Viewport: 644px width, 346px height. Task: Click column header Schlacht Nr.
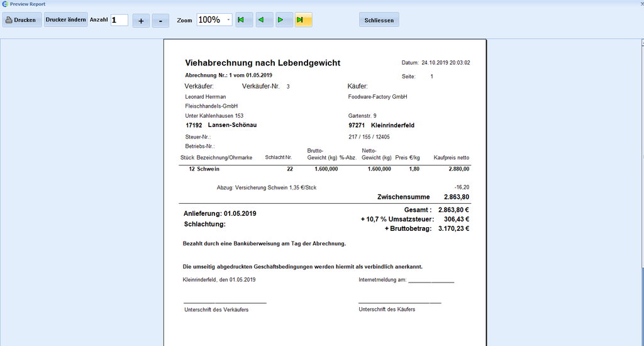pos(279,157)
